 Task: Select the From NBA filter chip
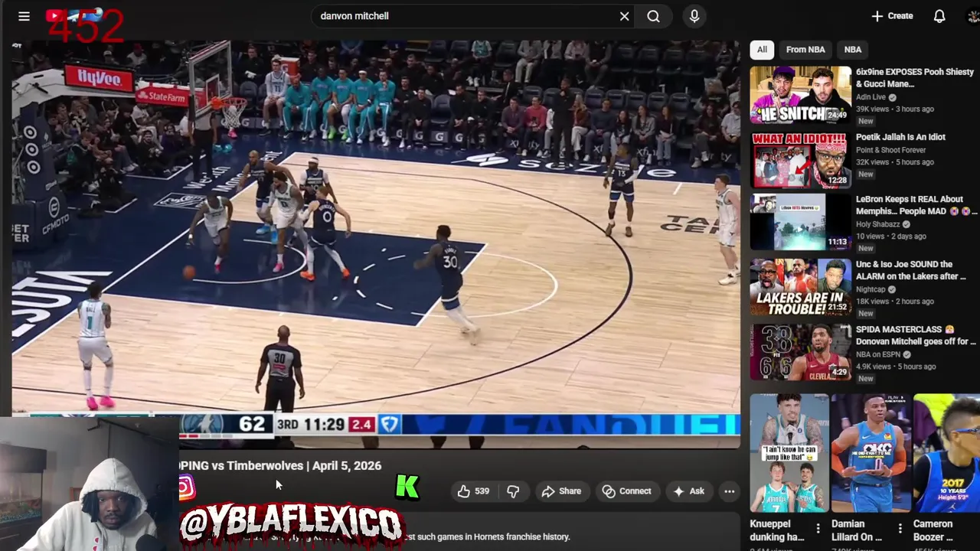click(x=805, y=50)
